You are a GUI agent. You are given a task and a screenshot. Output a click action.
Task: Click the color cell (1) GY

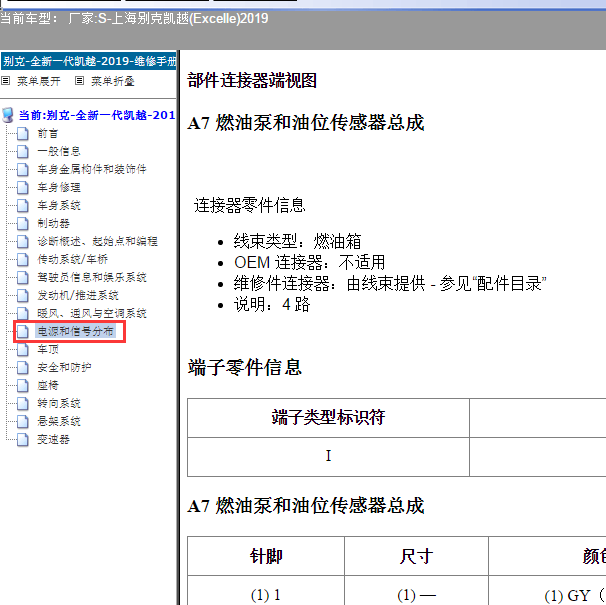pos(575,595)
